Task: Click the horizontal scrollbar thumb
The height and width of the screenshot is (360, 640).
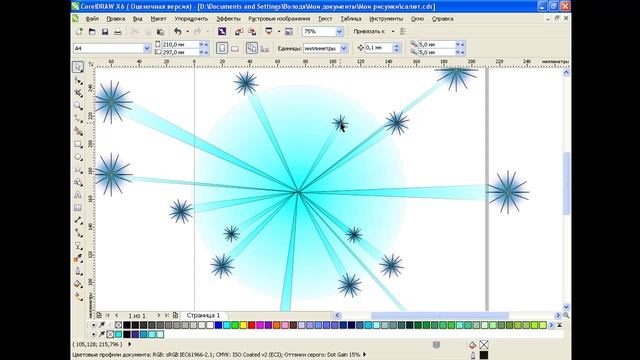Action: tap(440, 316)
